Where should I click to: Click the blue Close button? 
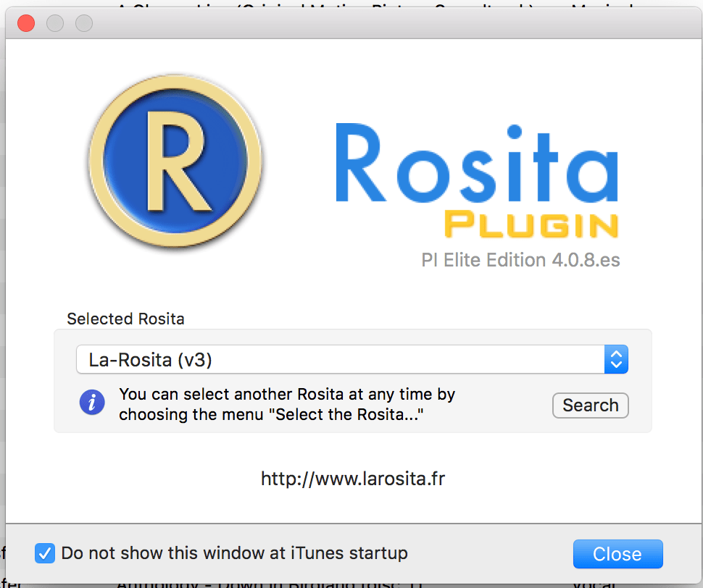click(x=617, y=554)
